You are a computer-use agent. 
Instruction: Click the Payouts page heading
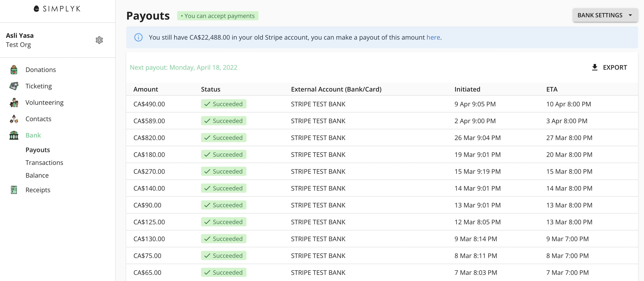click(148, 16)
